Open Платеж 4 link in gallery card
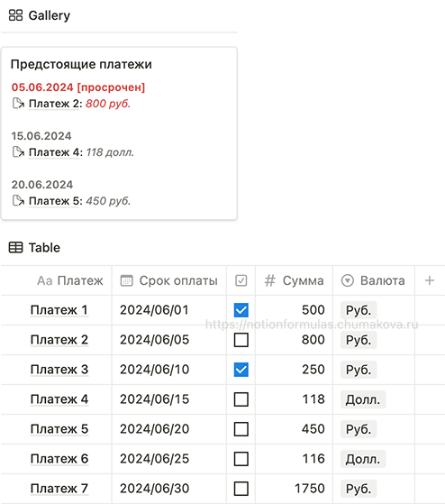Viewport: 445px width, 504px height. (54, 152)
